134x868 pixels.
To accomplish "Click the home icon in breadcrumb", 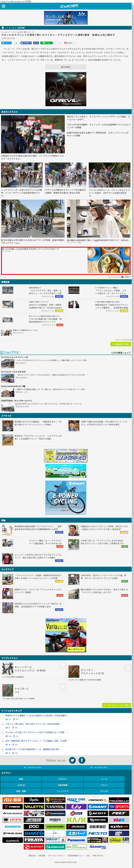I will tap(3, 28).
